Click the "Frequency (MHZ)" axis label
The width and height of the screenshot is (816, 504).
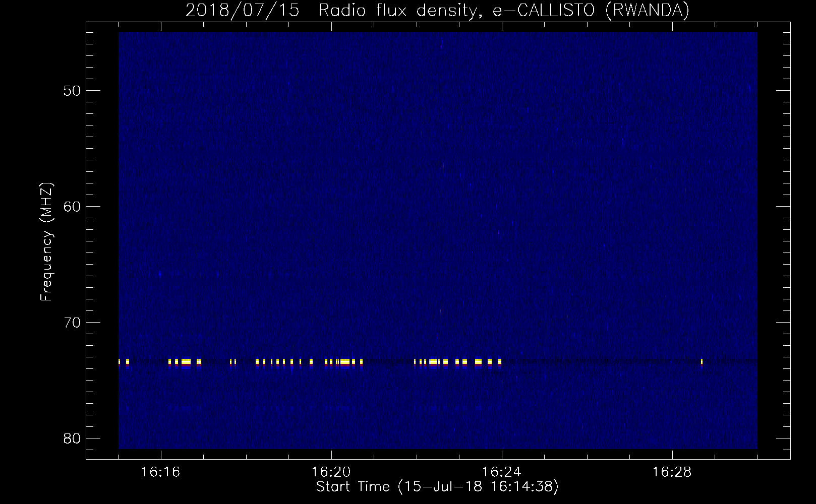tap(47, 242)
